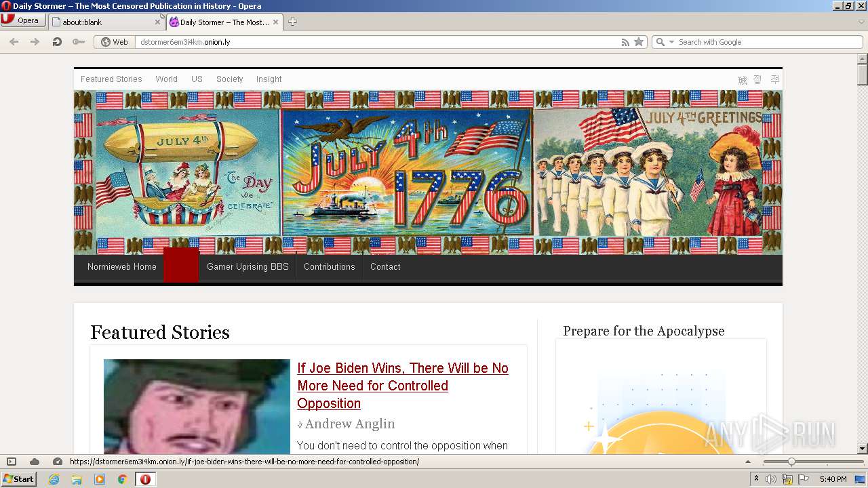Open the Insight section link

[x=269, y=79]
